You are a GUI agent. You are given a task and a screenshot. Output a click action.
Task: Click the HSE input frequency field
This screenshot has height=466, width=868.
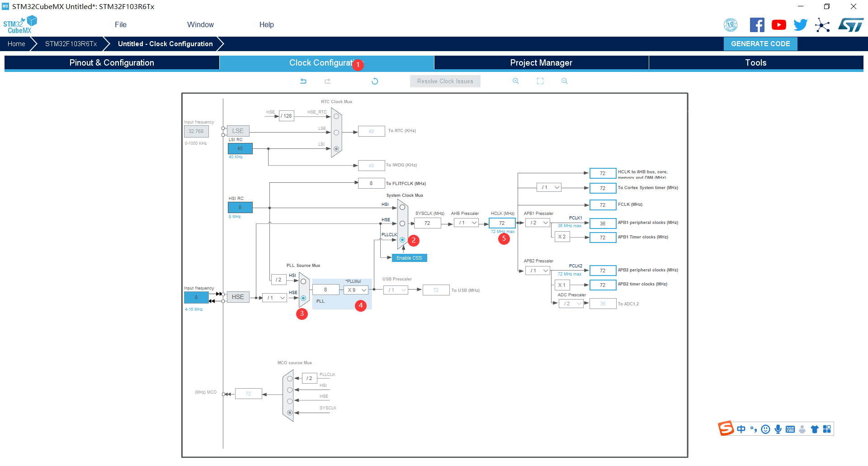(x=196, y=298)
